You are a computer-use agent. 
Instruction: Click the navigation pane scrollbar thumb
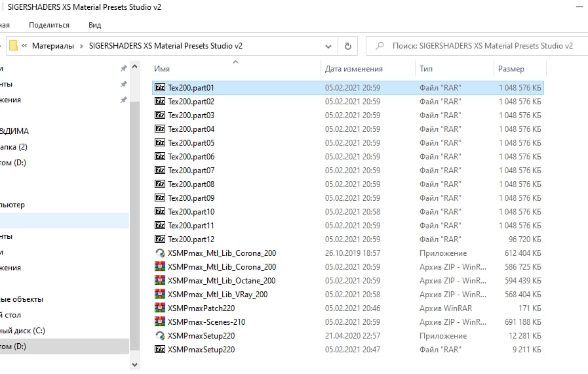[134, 225]
